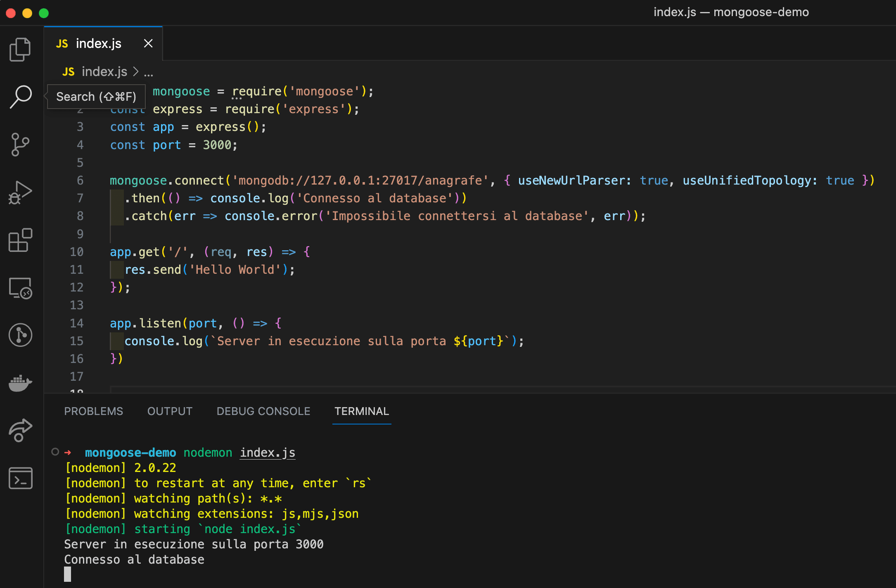Click the underlined index.js link in terminal
The image size is (896, 588).
coord(268,453)
